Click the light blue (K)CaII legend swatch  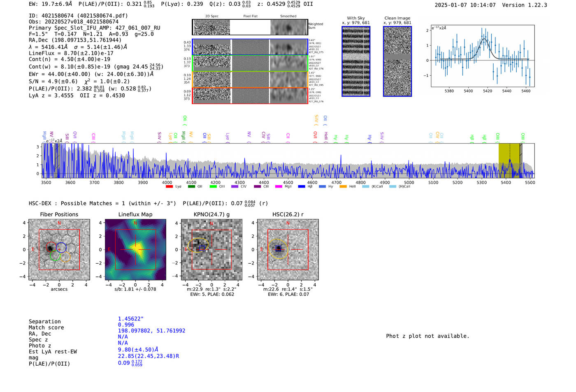pyautogui.click(x=365, y=187)
